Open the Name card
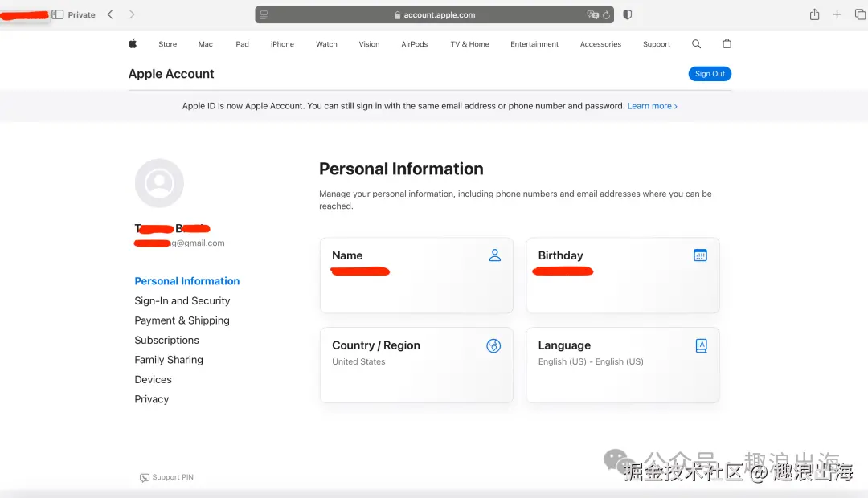868x498 pixels. pos(416,276)
